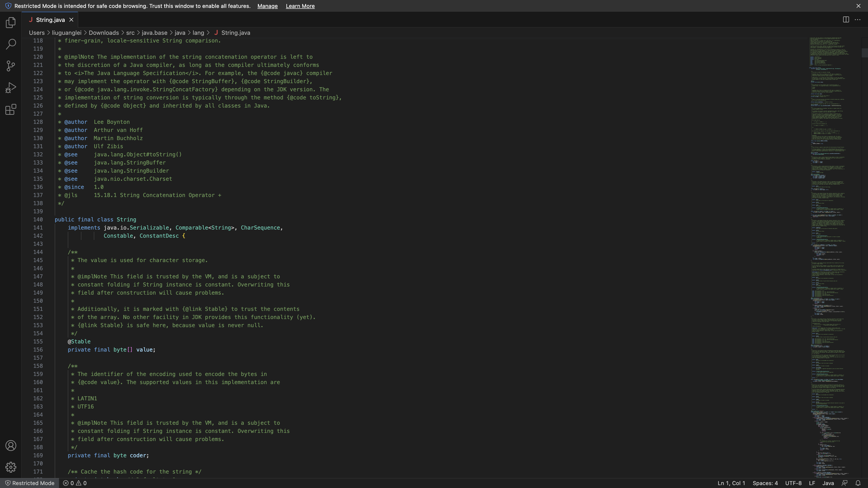Image resolution: width=868 pixels, height=488 pixels.
Task: Click line number 156 in the gutter
Action: pyautogui.click(x=38, y=350)
